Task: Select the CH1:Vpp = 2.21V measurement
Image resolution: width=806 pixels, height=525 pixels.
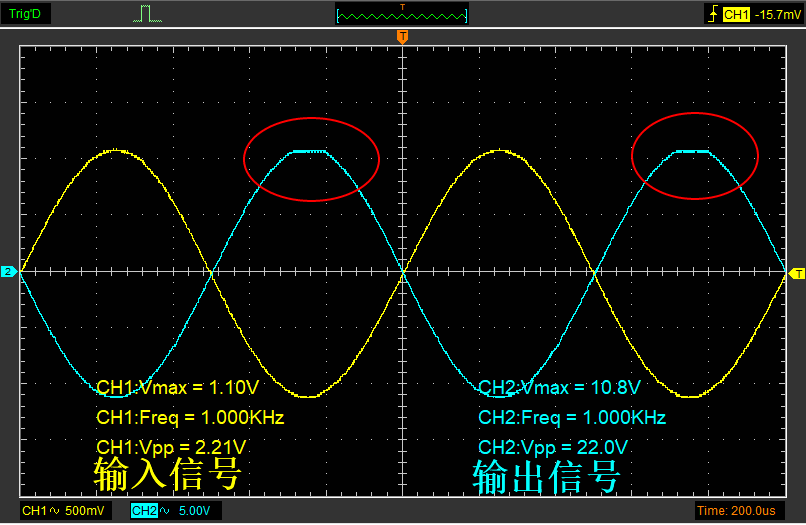Action: (x=171, y=446)
